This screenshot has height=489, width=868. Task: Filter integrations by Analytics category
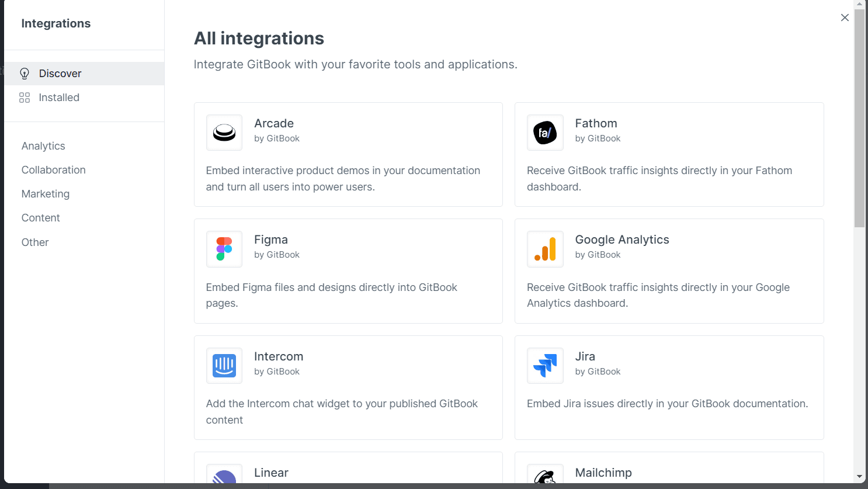pyautogui.click(x=43, y=145)
